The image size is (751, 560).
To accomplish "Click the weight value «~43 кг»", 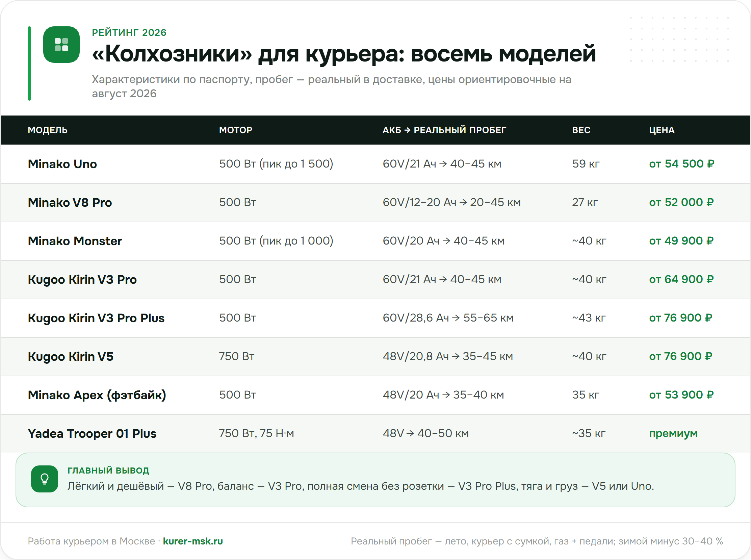I will (x=589, y=318).
